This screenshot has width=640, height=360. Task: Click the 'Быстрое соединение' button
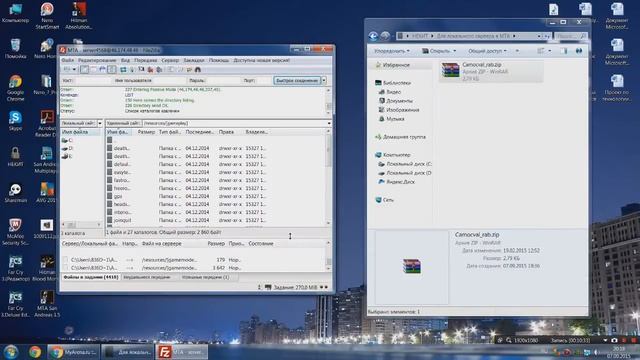[x=297, y=80]
